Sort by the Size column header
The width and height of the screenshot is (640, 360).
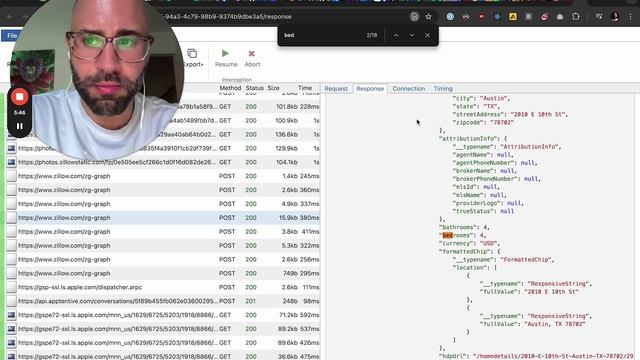[273, 88]
